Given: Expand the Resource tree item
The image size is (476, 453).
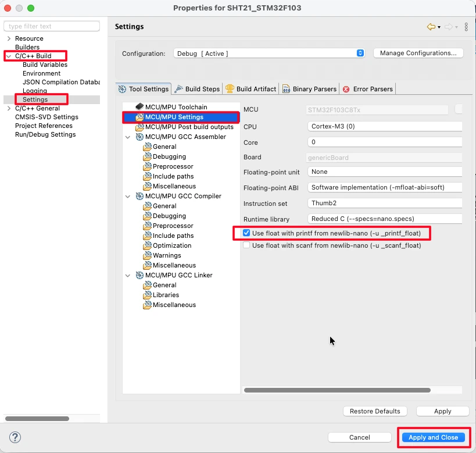Looking at the screenshot, I should [9, 38].
